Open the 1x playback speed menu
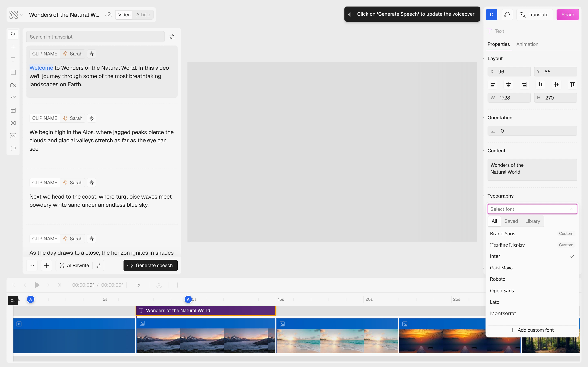Viewport: 588px width, 367px height. pyautogui.click(x=138, y=285)
